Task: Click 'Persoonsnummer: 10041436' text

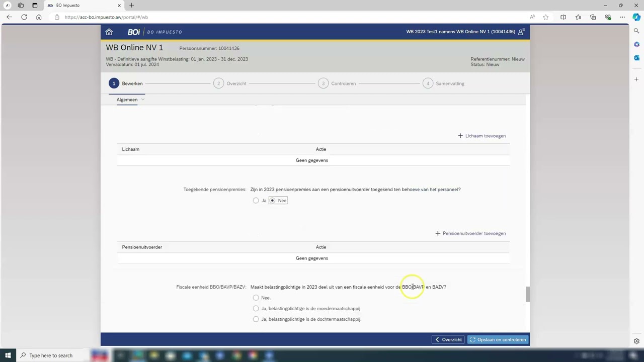Action: (x=209, y=48)
